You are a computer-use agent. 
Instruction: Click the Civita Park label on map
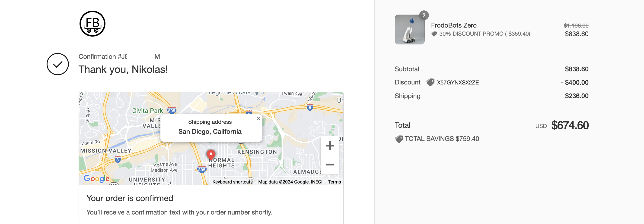147,111
